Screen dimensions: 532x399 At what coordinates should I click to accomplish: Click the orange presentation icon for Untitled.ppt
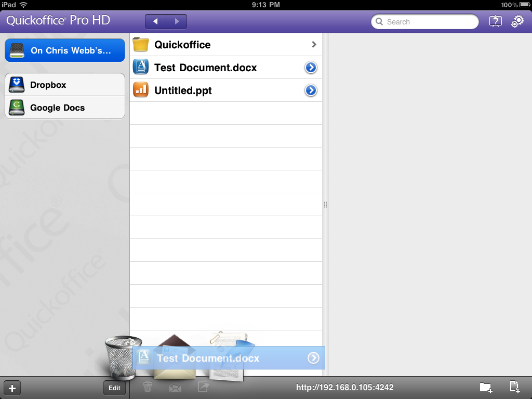coord(140,89)
